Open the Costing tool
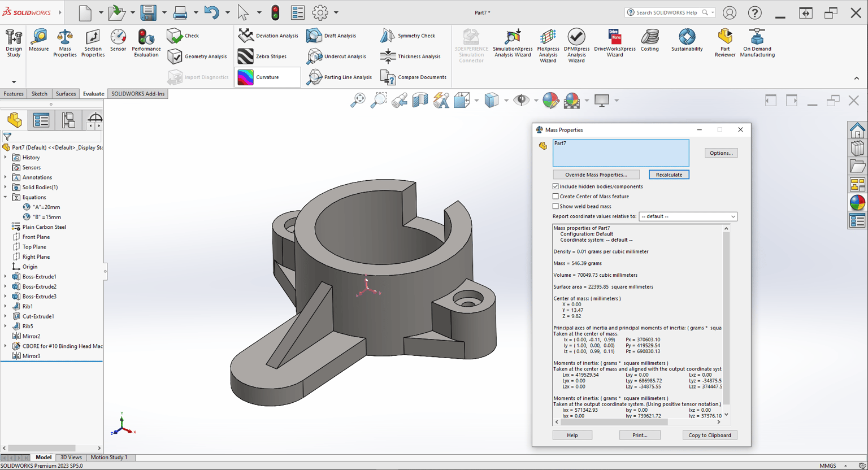This screenshot has width=868, height=470. (649, 41)
